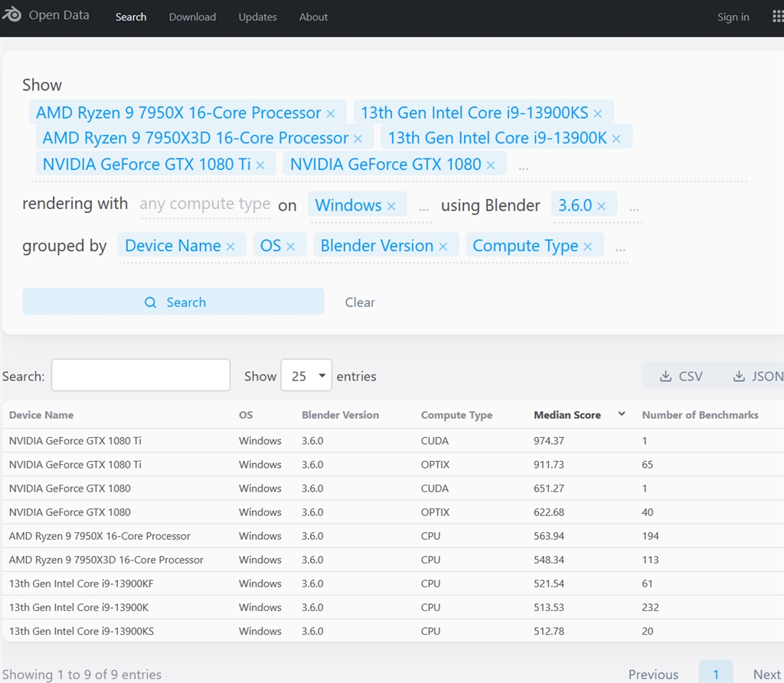
Task: Remove the Windows OS filter
Action: 391,206
